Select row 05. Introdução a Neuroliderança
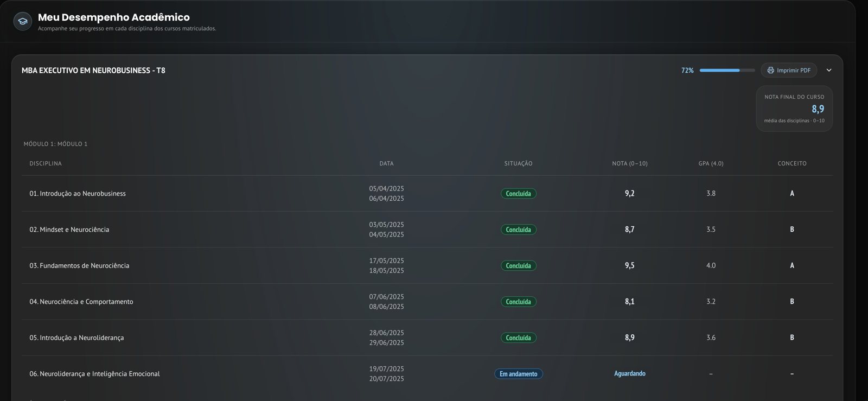 pos(427,338)
